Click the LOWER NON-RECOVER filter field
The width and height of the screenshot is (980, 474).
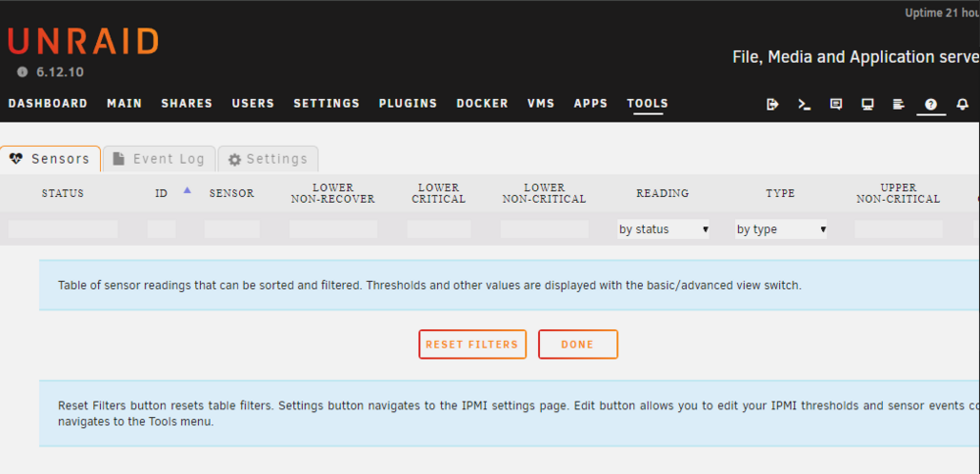[333, 229]
